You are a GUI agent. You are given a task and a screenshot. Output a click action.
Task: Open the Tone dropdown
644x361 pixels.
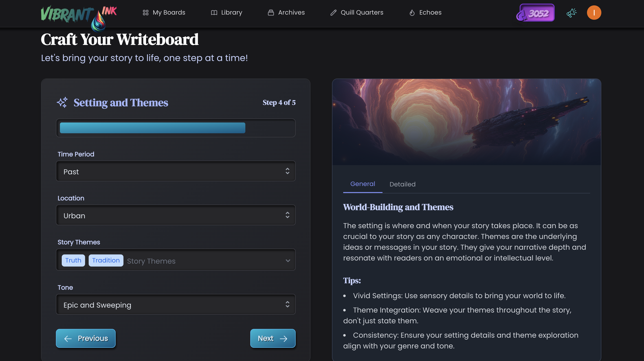176,304
